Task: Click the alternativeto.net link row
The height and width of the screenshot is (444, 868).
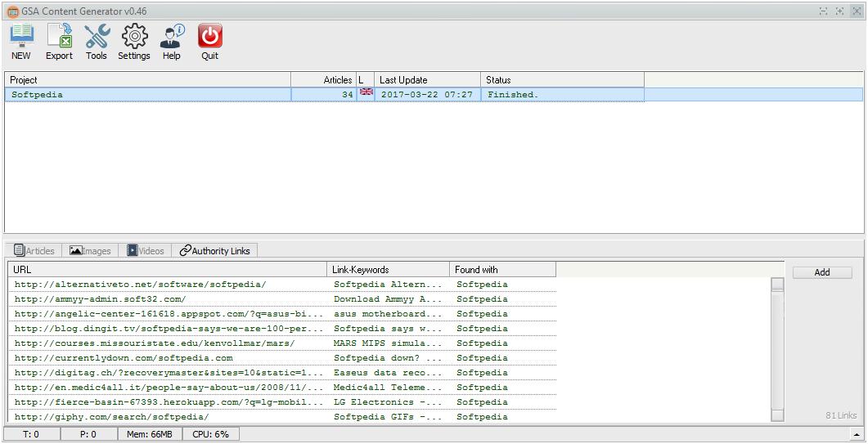Action: click(141, 285)
